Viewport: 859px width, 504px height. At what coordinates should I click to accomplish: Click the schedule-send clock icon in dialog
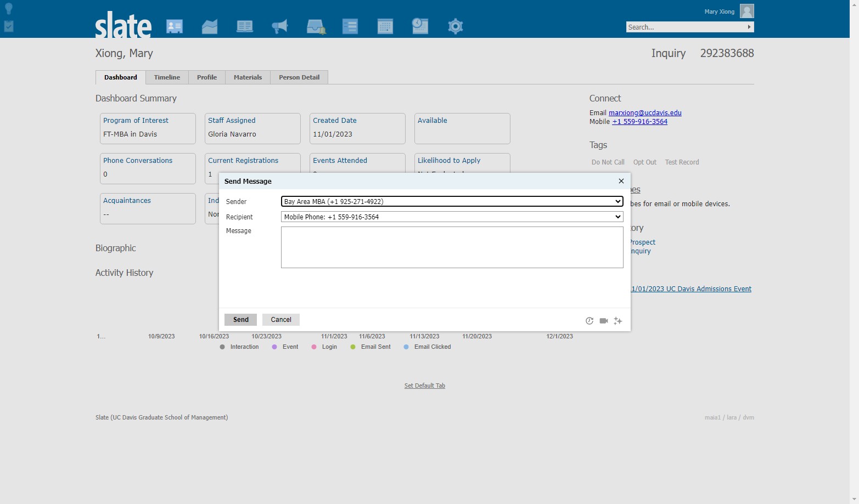pyautogui.click(x=589, y=321)
